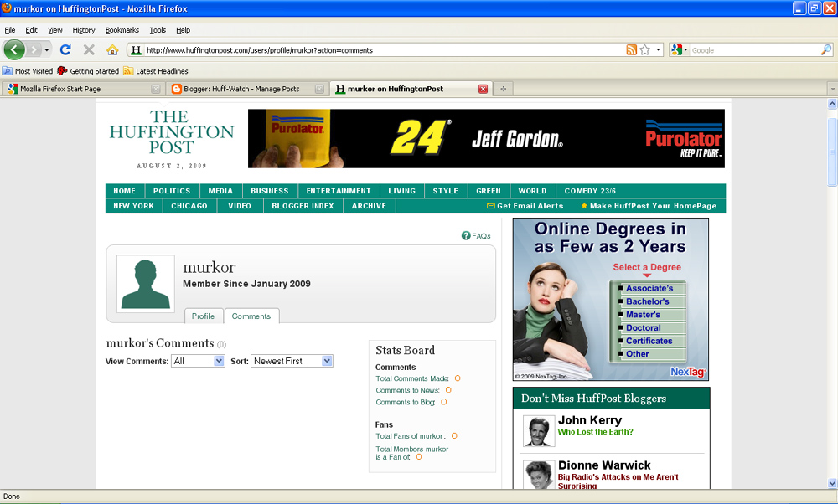
Task: Click the site identity icon in address bar
Action: click(x=137, y=50)
